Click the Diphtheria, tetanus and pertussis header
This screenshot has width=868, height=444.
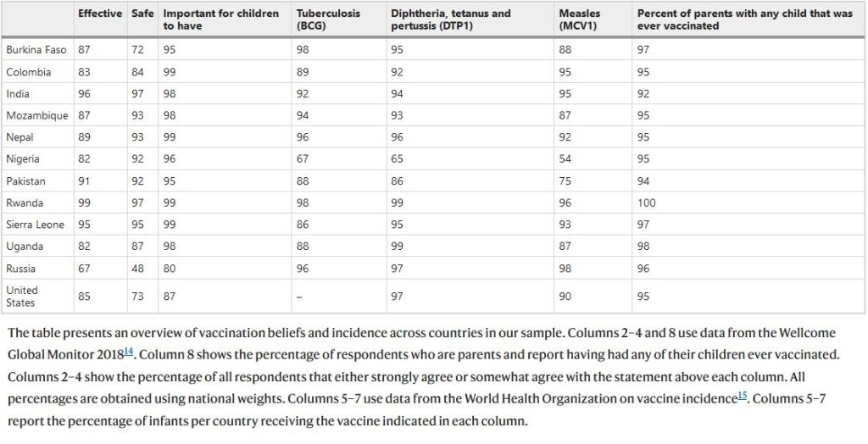[x=451, y=19]
